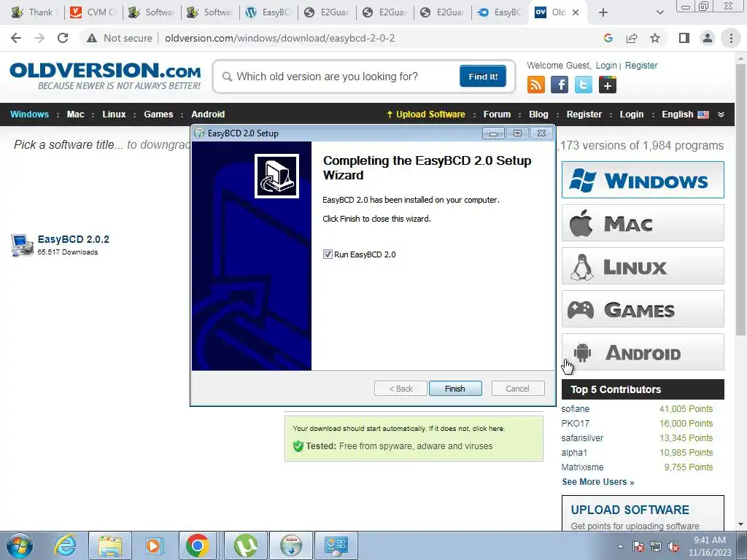Switch to the WordPress EasyBCD tab
747x560 pixels.
coord(268,12)
